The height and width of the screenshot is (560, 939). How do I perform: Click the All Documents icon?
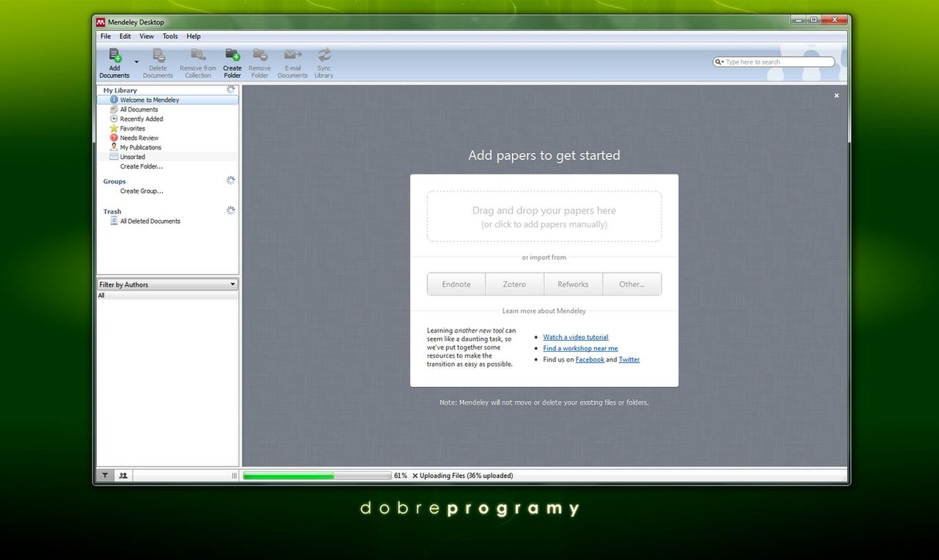114,109
